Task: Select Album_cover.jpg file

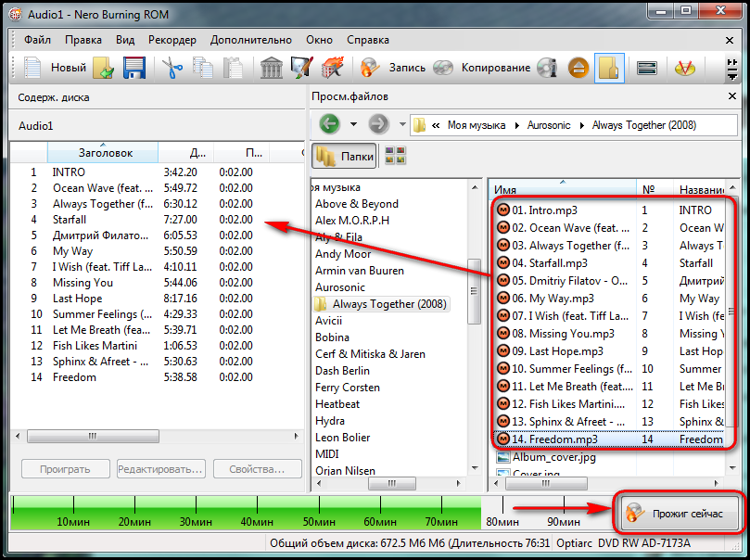Action: point(547,457)
